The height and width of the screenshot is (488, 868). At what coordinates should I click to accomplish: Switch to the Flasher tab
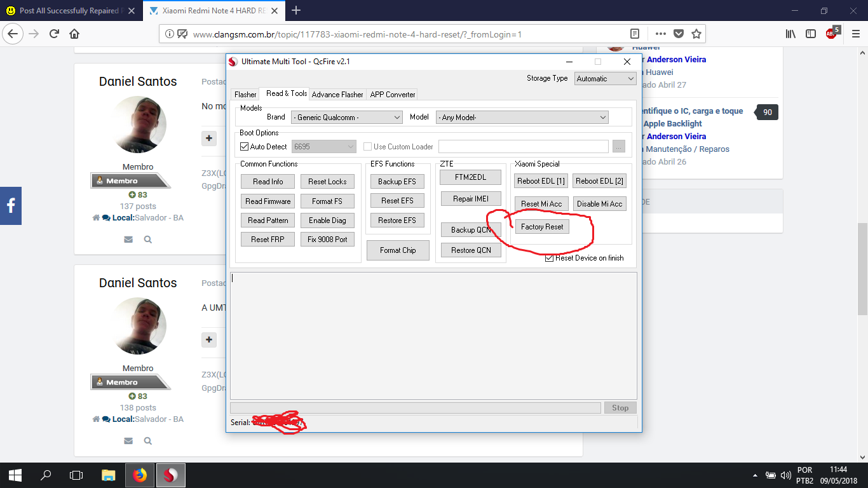tap(245, 95)
